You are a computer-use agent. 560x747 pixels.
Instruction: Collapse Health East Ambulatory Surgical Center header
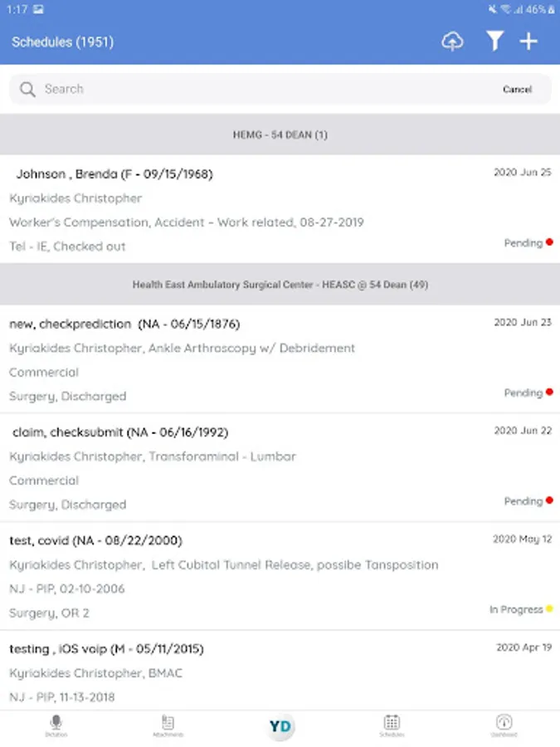click(x=280, y=285)
